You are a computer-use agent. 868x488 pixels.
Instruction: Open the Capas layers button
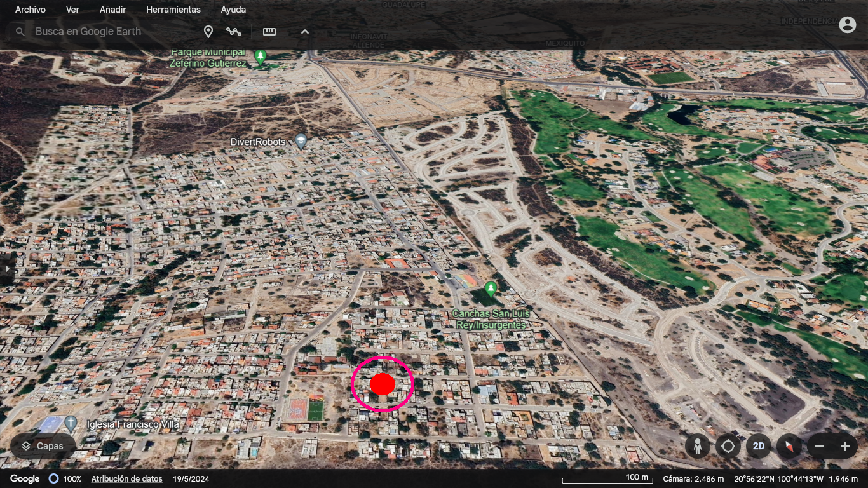(43, 446)
